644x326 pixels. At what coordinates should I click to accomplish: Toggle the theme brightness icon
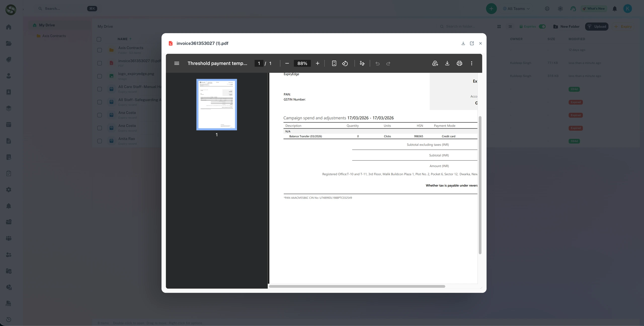click(560, 9)
